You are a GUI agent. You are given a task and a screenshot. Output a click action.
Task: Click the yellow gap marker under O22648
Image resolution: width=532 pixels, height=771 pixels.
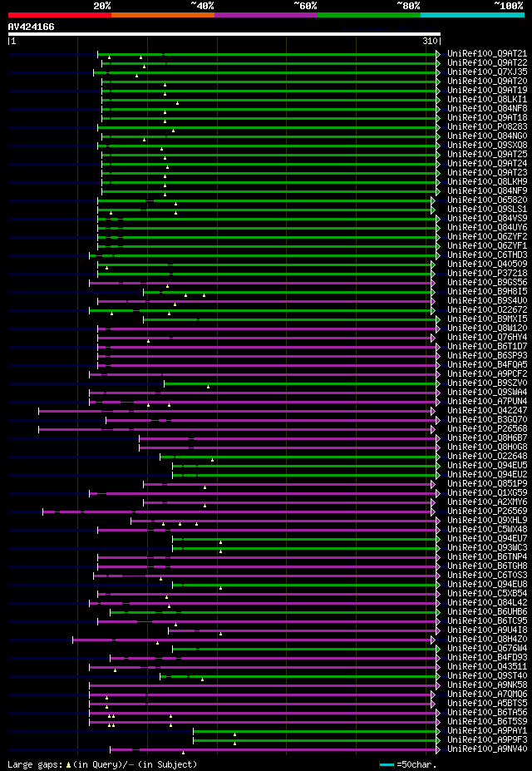click(x=212, y=460)
